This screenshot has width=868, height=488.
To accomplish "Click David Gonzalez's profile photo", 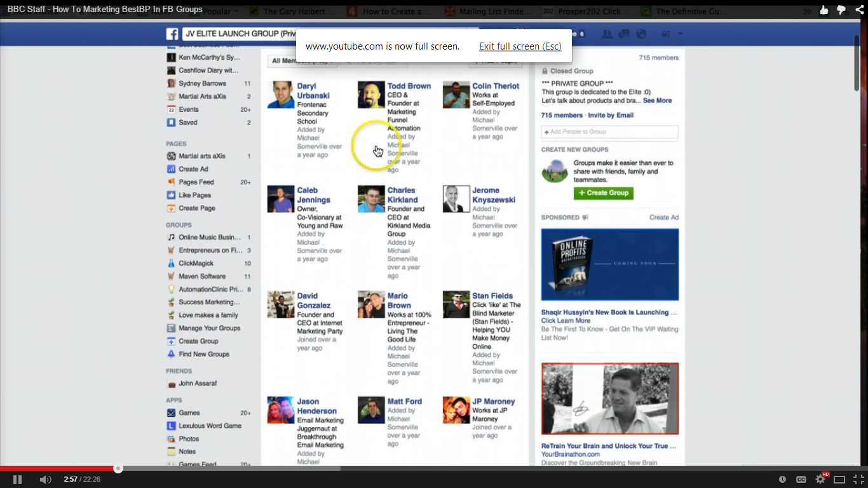I will 280,304.
